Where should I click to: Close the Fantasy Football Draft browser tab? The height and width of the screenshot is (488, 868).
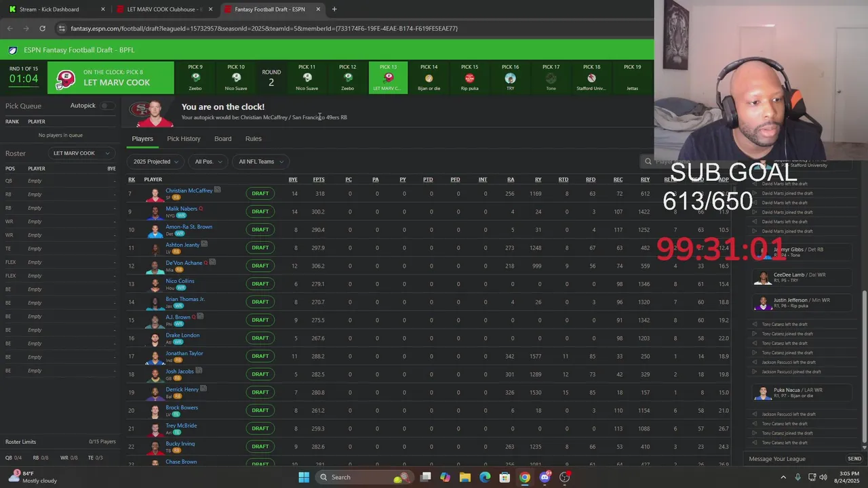click(x=319, y=9)
